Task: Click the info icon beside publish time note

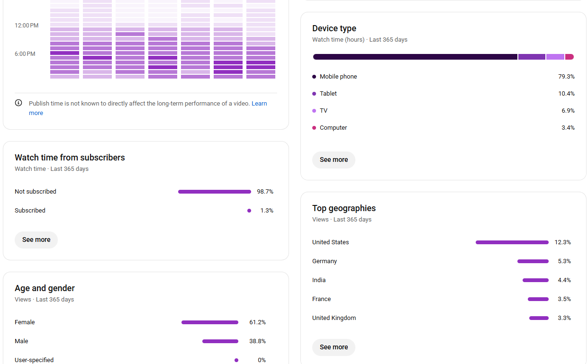Action: pyautogui.click(x=18, y=103)
